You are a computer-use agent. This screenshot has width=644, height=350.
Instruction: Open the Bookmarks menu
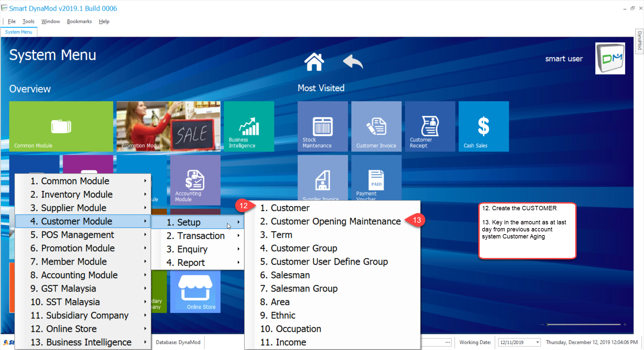click(79, 21)
